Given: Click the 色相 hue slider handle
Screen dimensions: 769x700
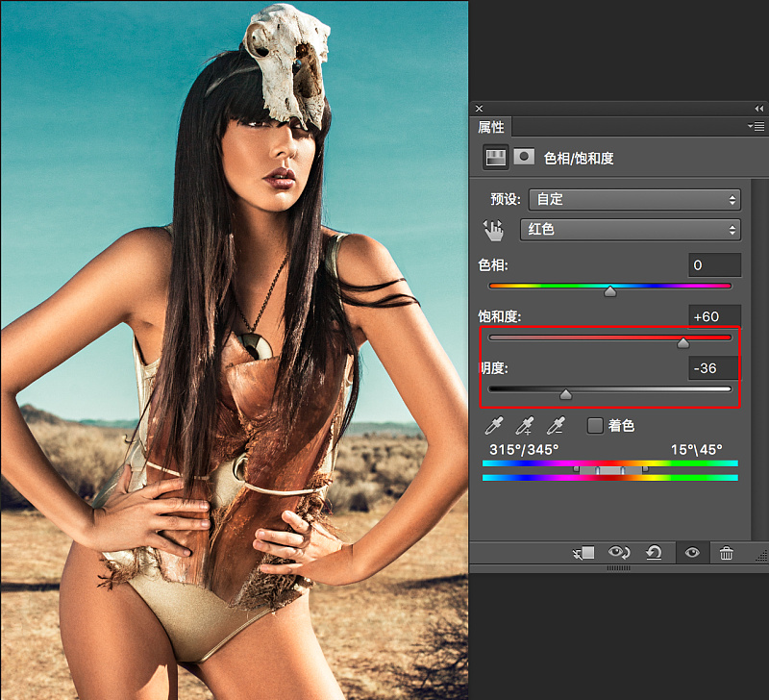Looking at the screenshot, I should tap(610, 291).
